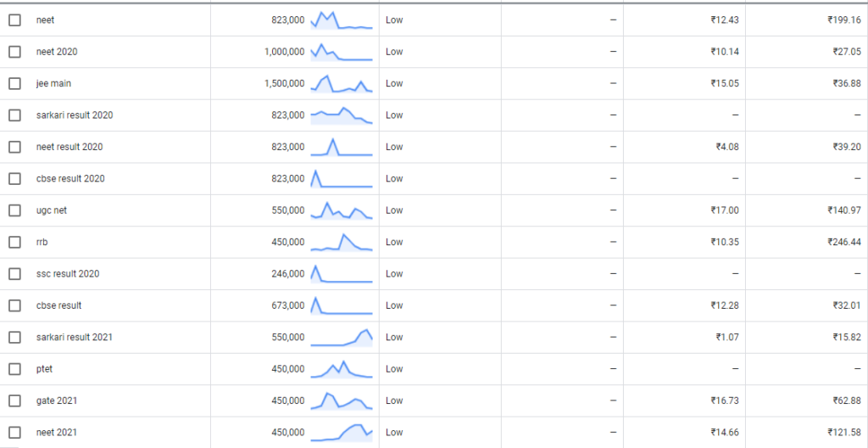Select the neet result 2020 keyword text
868x448 pixels.
coord(70,147)
